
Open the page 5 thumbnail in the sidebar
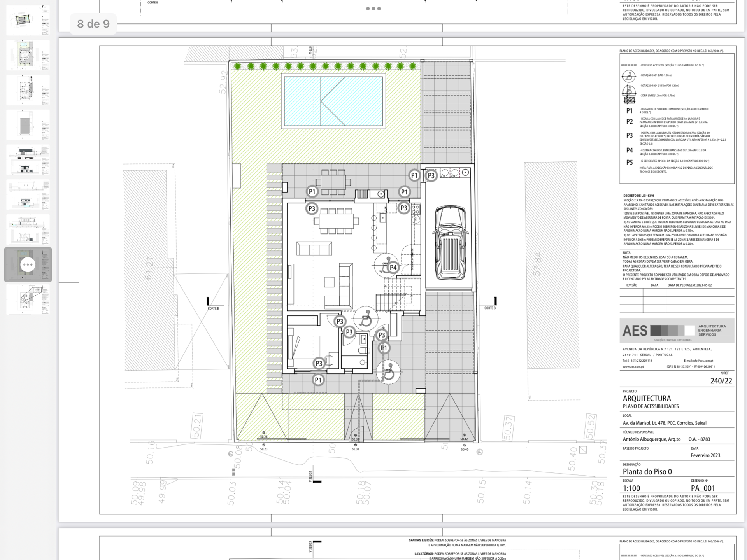[x=28, y=160]
